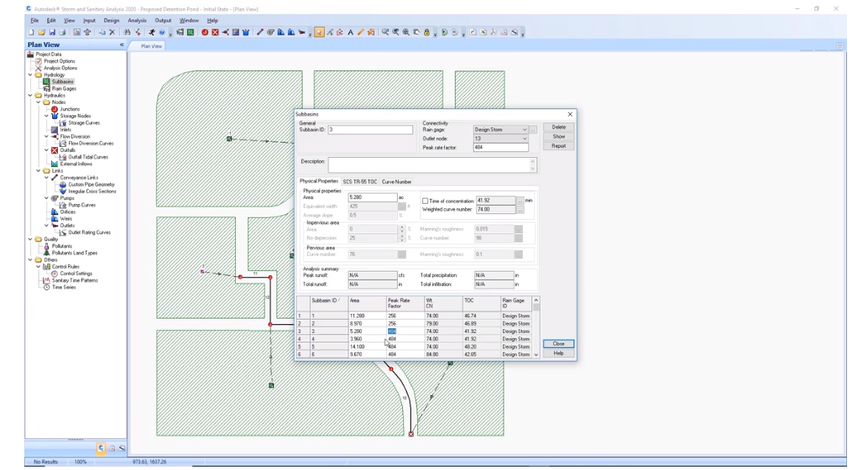The image size is (868, 470).
Task: Open Time Series in the tree
Action: tap(64, 287)
